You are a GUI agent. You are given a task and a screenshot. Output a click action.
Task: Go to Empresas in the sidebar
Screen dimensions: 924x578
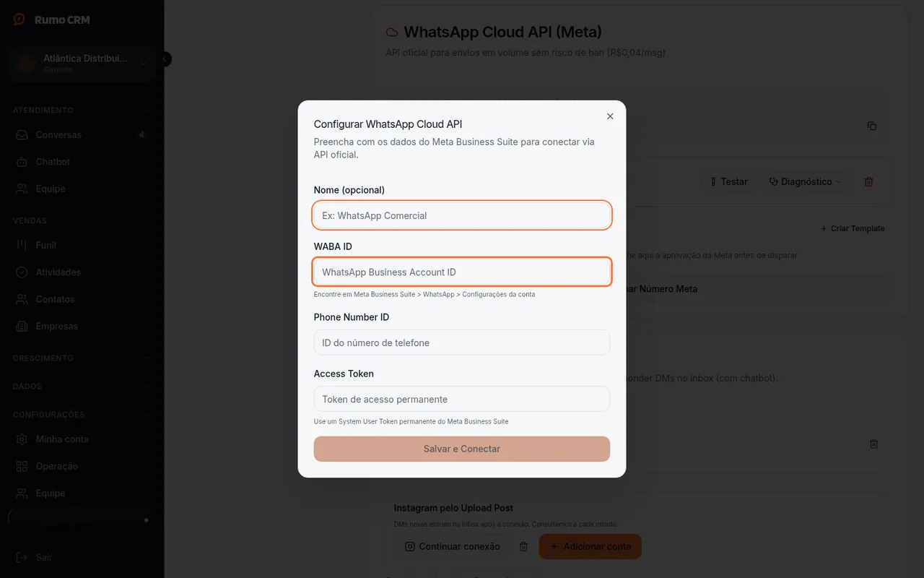[x=82, y=326]
